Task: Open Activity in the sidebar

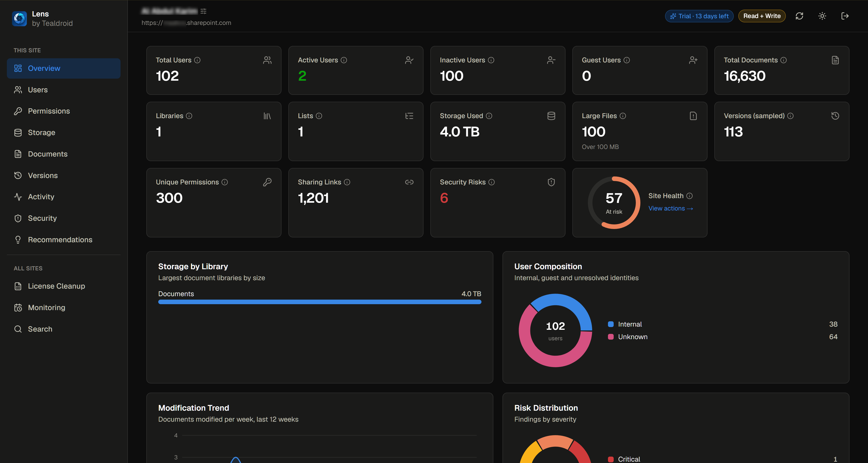Action: (x=64, y=197)
